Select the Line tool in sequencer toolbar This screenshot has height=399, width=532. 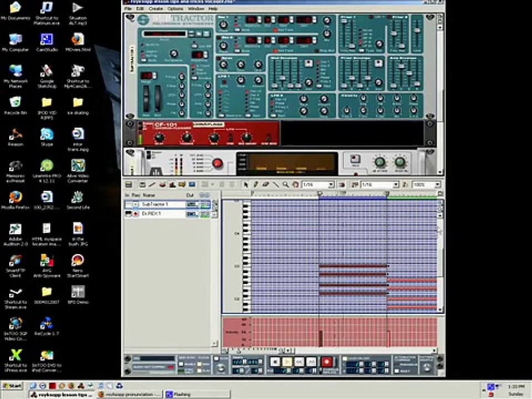[x=275, y=185]
